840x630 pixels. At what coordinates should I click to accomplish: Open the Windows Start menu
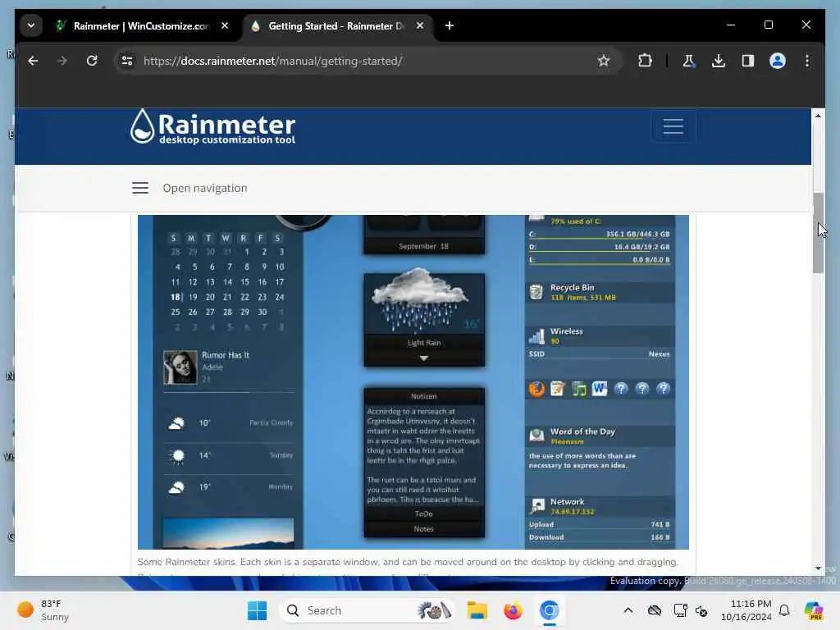[x=257, y=610]
